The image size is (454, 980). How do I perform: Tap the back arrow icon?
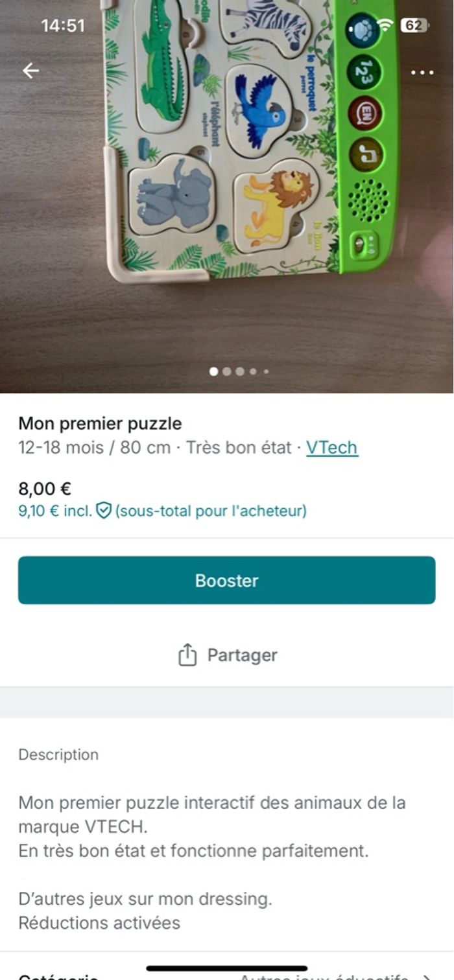30,71
